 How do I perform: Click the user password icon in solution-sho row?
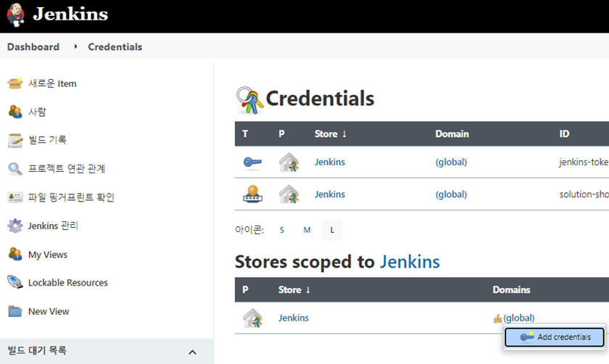(x=252, y=194)
